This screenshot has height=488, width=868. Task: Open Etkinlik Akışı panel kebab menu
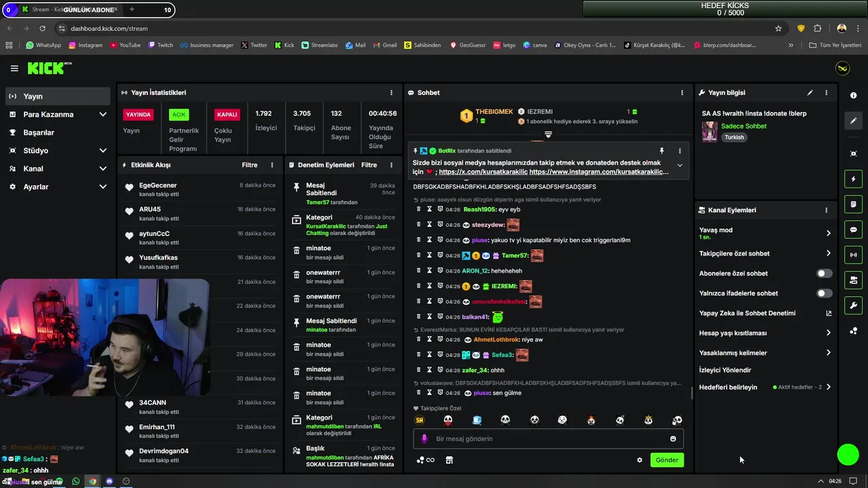(272, 165)
